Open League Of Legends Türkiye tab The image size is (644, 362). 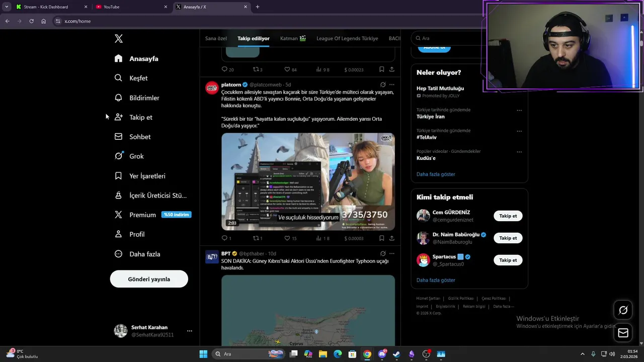coord(347,38)
